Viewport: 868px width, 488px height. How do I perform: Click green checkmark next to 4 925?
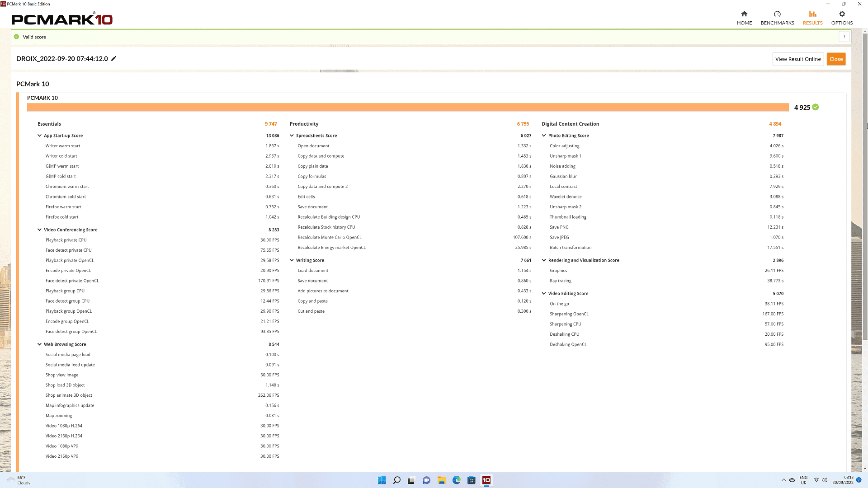(x=816, y=107)
